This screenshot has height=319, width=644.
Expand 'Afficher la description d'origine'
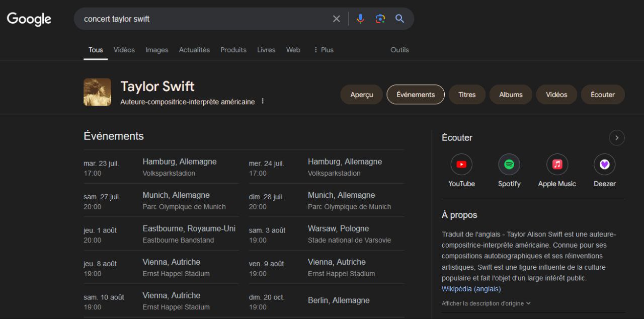coord(486,303)
